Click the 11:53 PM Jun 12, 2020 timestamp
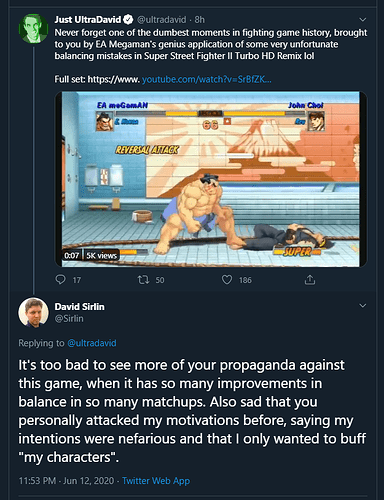The width and height of the screenshot is (384, 500). point(66,481)
